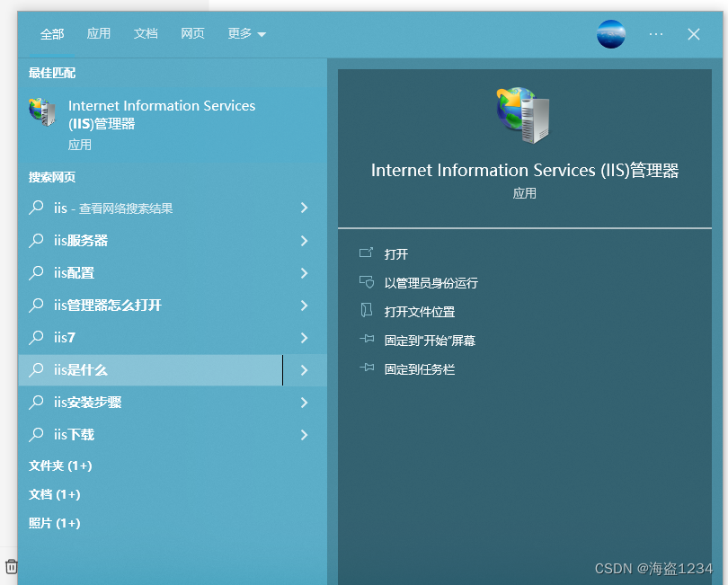Click the large IIS Manager icon in preview pane
Screen dimensions: 728x585
point(523,115)
